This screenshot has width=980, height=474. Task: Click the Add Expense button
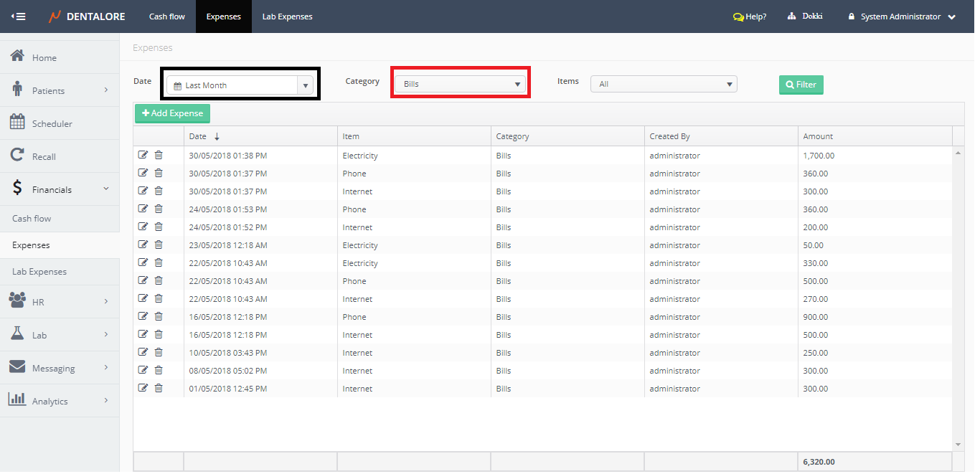tap(172, 113)
